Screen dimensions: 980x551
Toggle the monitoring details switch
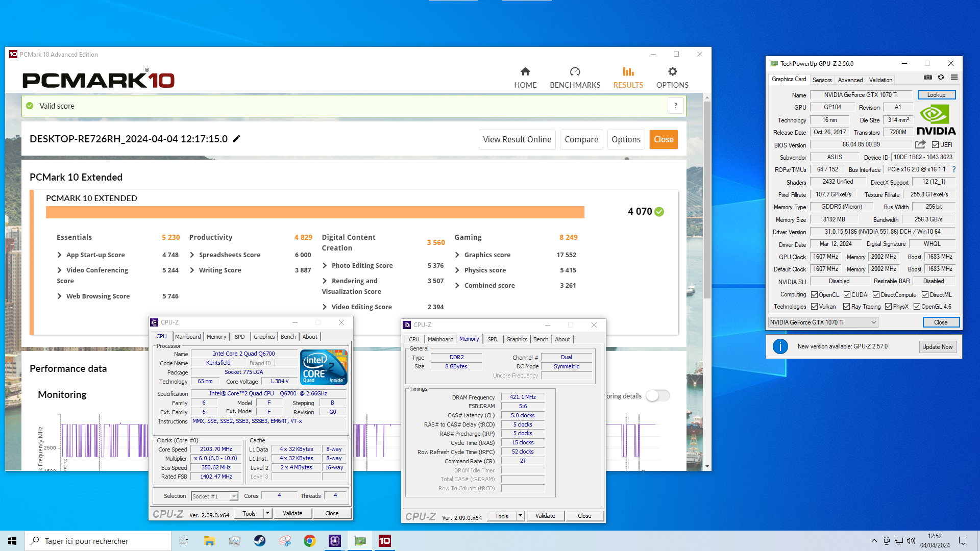[657, 396]
